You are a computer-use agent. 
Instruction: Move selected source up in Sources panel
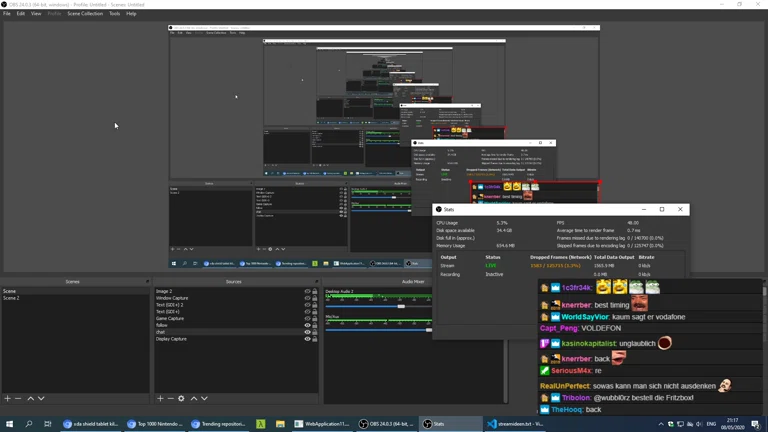click(194, 399)
